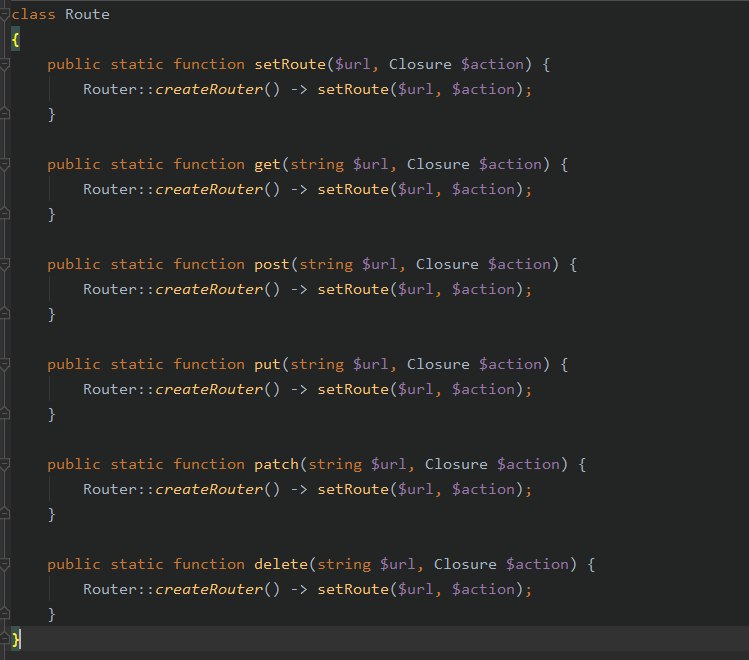
Task: Click createRouter call inside get function
Action: pyautogui.click(x=209, y=190)
